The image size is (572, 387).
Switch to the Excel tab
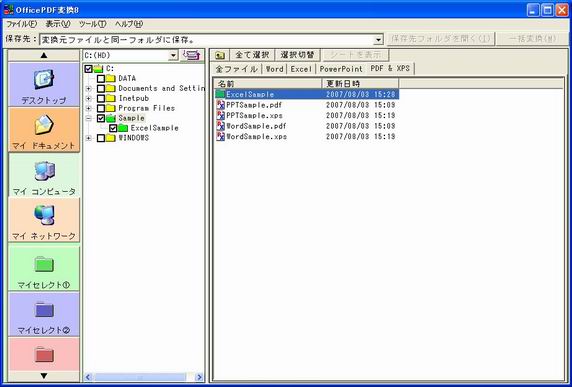point(301,69)
